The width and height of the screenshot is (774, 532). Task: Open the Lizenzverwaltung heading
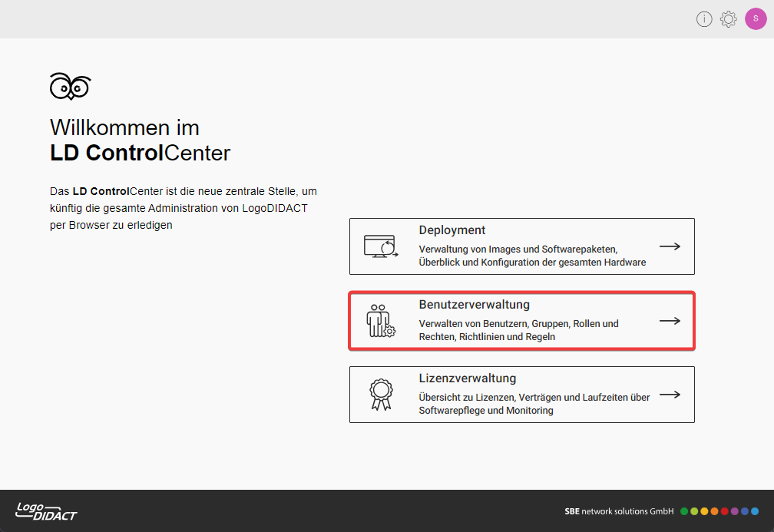click(x=468, y=378)
